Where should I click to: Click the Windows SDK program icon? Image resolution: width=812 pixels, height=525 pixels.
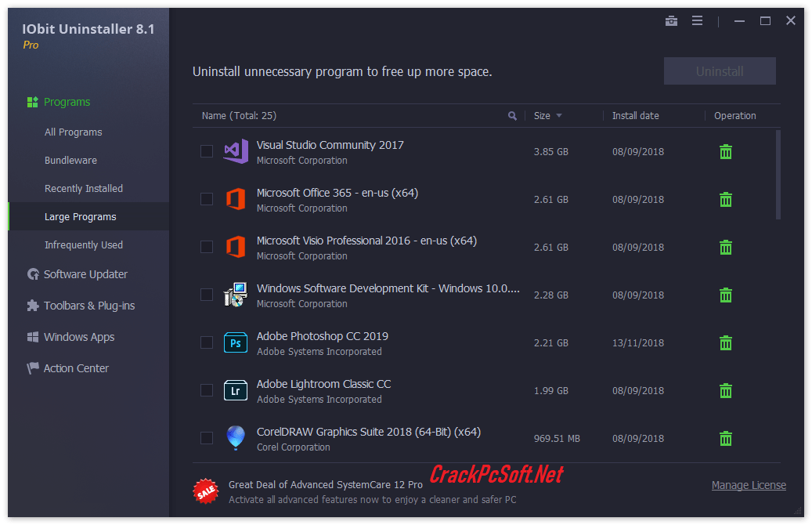click(x=236, y=295)
